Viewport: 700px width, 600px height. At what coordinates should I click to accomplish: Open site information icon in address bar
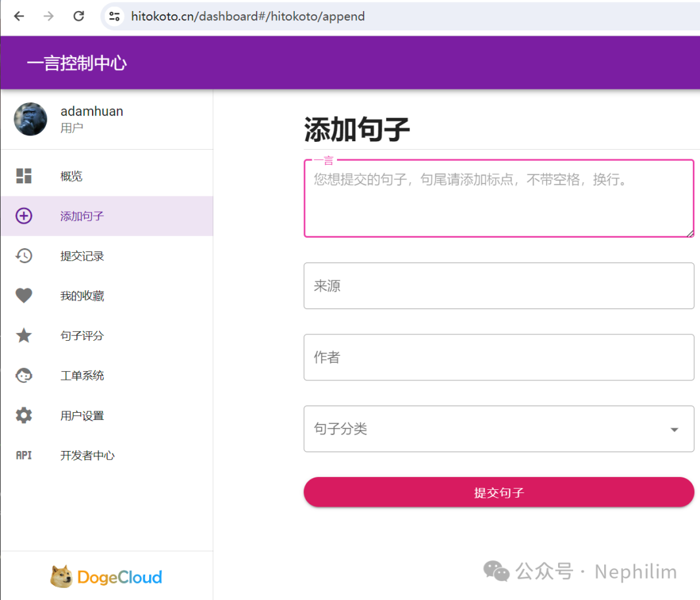114,16
